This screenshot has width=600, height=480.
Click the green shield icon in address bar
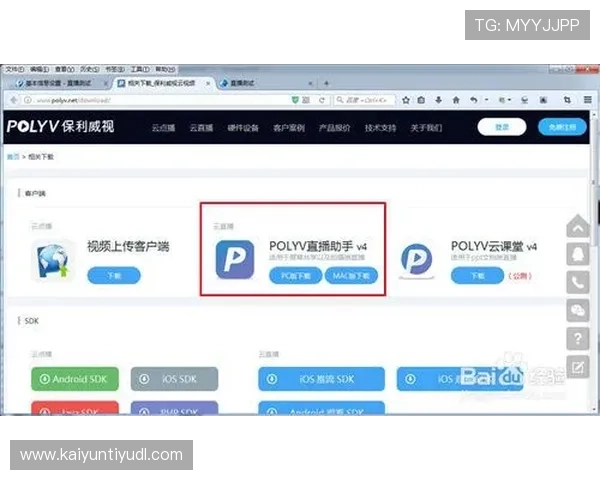(295, 100)
